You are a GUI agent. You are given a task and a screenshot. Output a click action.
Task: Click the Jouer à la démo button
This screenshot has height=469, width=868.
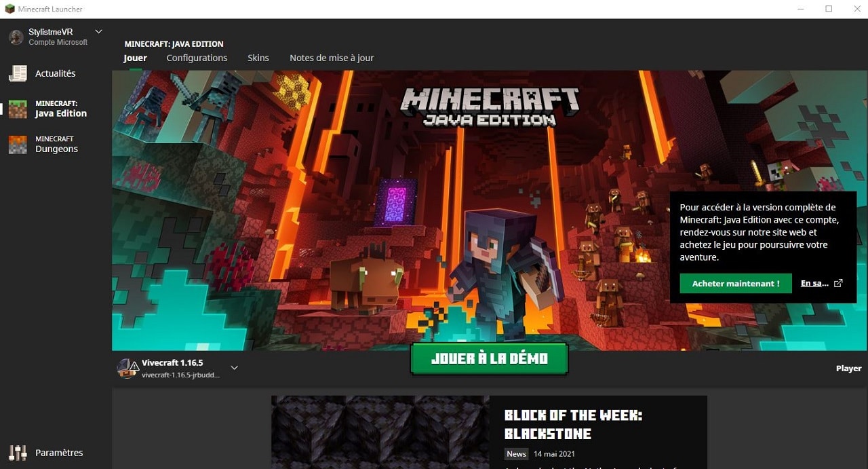click(x=489, y=358)
